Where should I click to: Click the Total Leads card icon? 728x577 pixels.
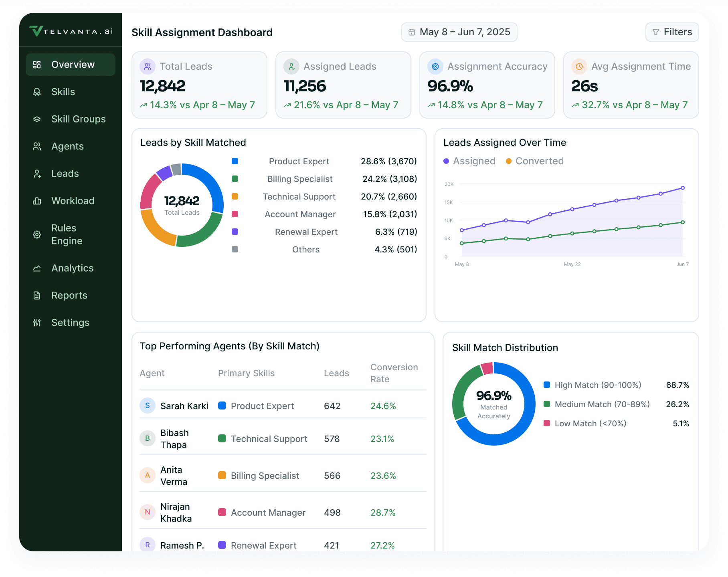[x=148, y=67]
